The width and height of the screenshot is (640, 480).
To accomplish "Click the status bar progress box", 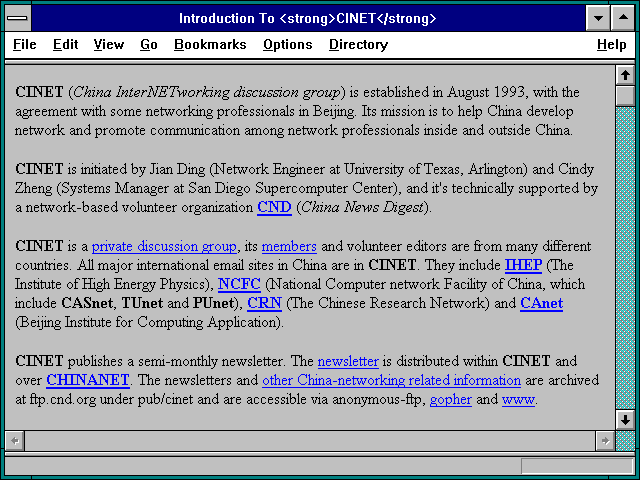I will pyautogui.click(x=577, y=466).
